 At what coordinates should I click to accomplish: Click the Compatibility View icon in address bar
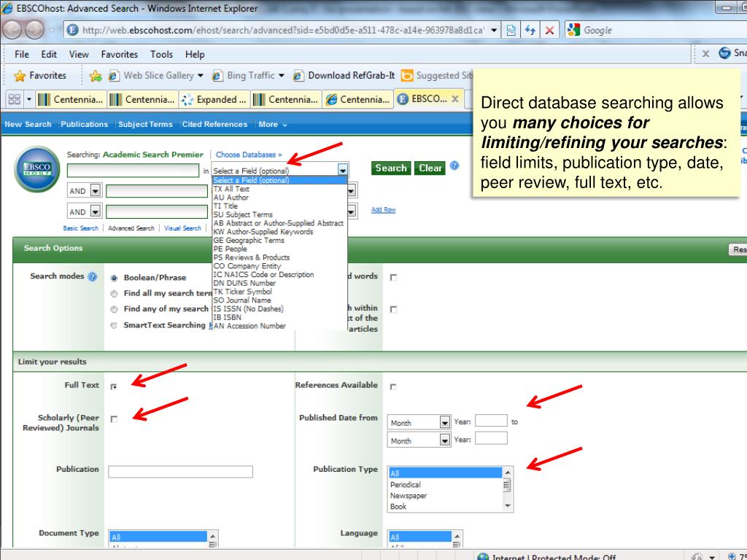[x=511, y=31]
